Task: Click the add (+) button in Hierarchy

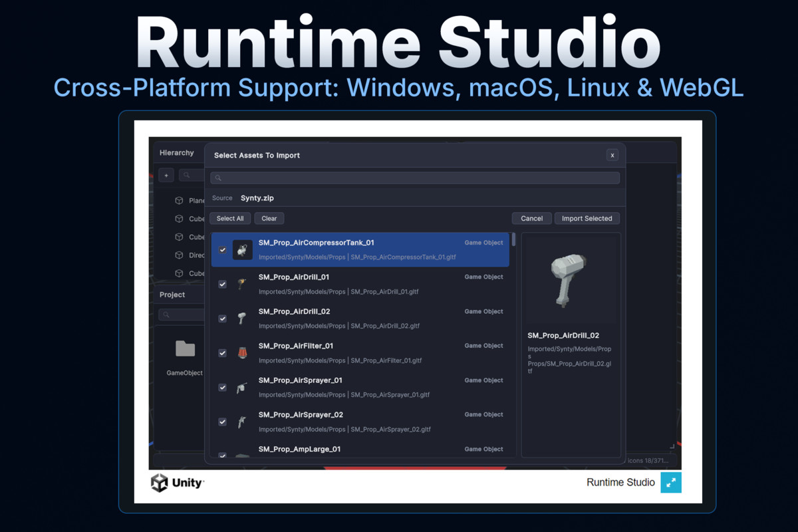Action: tap(166, 175)
